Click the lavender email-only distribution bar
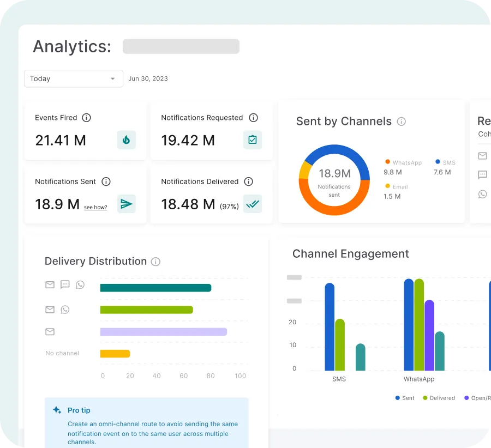 [164, 331]
